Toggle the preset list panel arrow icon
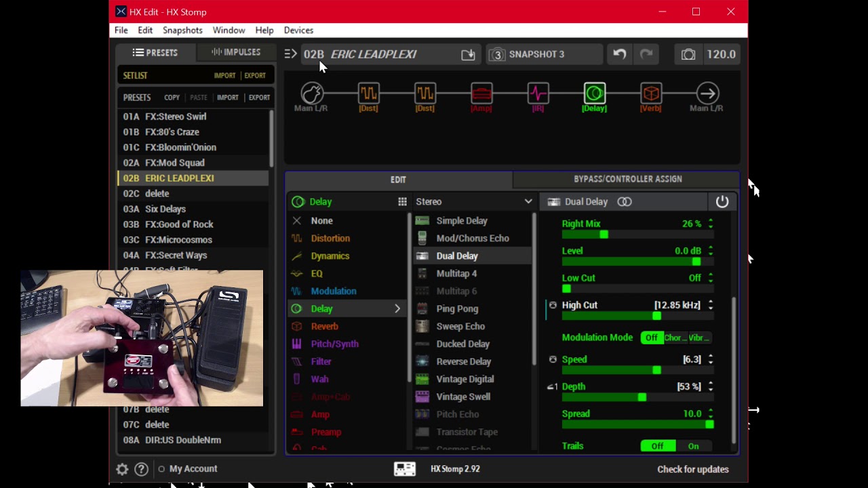 point(291,54)
